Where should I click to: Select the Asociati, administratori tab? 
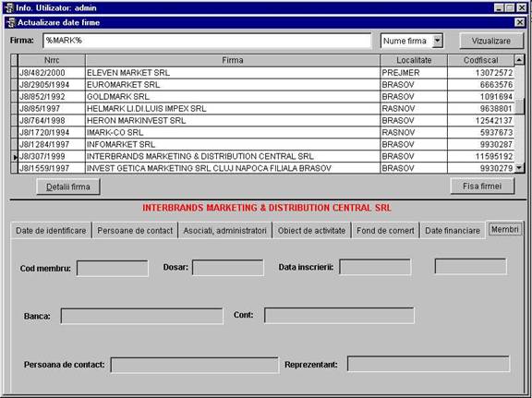[225, 231]
